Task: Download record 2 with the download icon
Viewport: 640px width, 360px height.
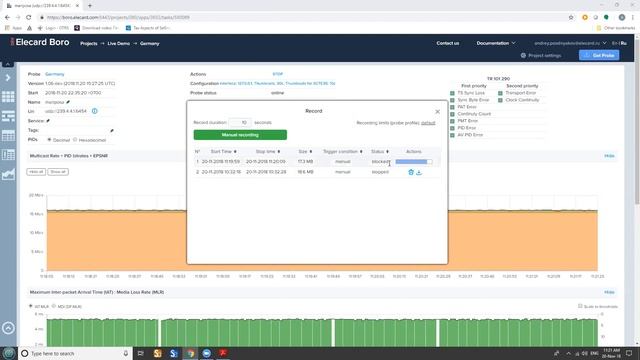Action: (419, 172)
